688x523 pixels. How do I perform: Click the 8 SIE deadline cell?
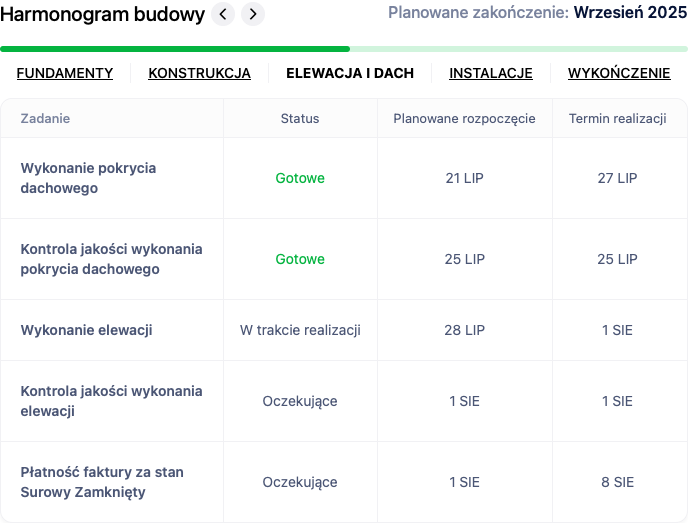pos(617,482)
